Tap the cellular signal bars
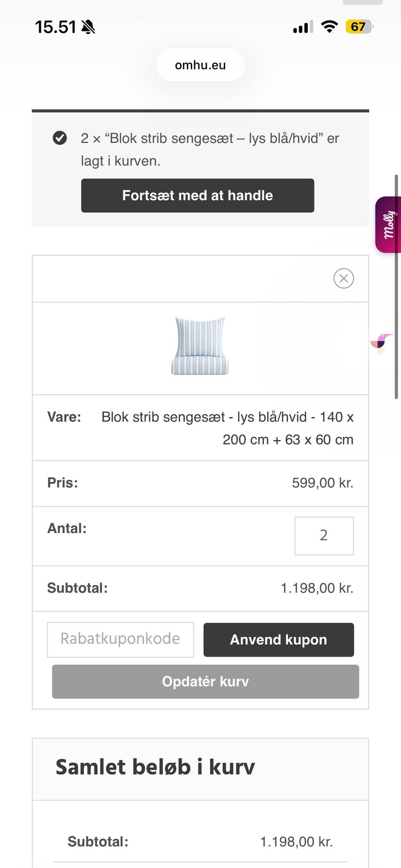Screen dimensions: 401x868 pyautogui.click(x=302, y=28)
